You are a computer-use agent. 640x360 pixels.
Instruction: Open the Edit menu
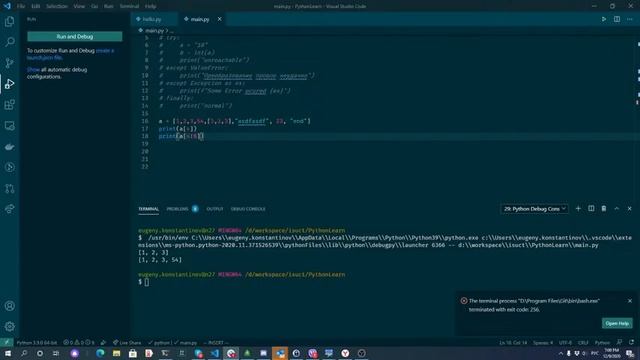coord(36,6)
